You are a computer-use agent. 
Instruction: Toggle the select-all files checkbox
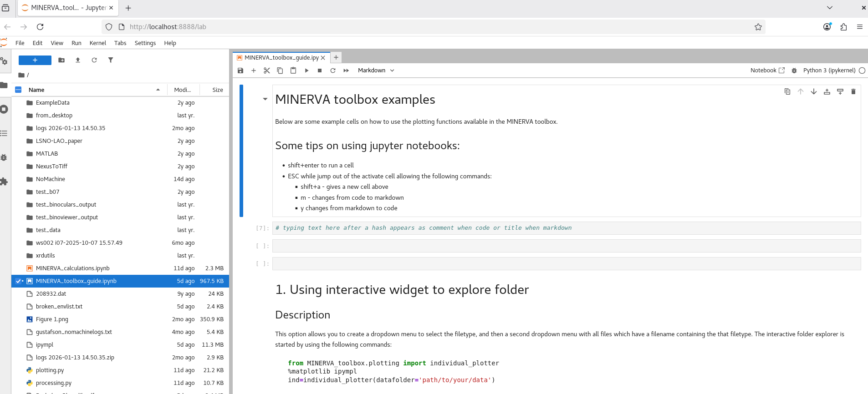tap(18, 90)
